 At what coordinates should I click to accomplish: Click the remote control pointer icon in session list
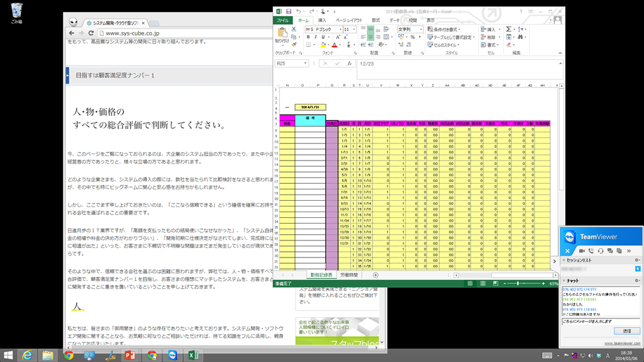638,269
